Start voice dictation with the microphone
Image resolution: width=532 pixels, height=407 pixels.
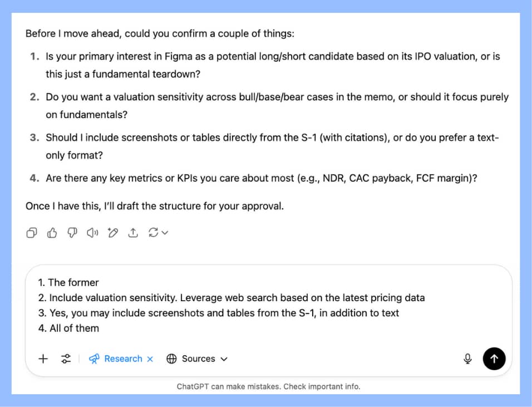click(x=468, y=359)
